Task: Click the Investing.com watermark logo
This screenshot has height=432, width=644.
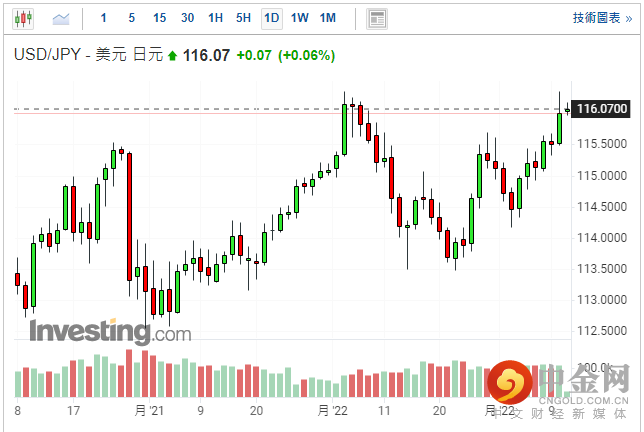Action: pos(110,332)
